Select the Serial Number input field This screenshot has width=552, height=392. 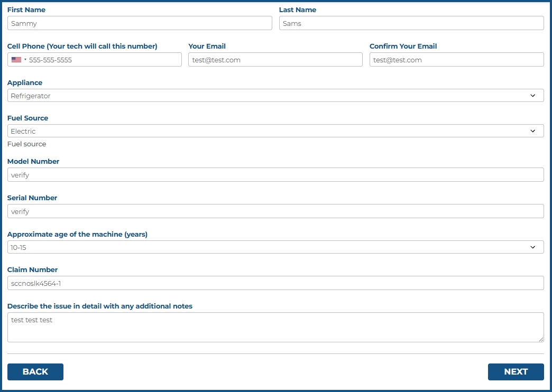pos(275,211)
